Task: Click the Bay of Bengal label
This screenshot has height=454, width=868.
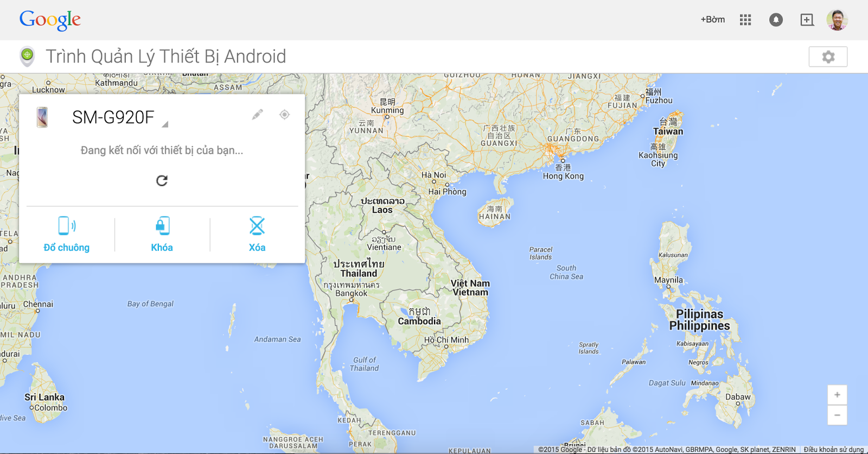Action: tap(150, 304)
